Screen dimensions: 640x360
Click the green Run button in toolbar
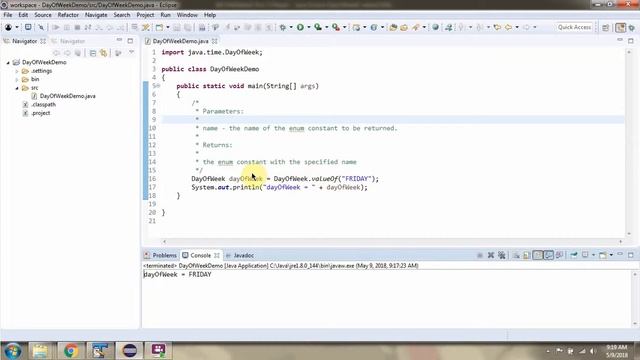(x=300, y=27)
